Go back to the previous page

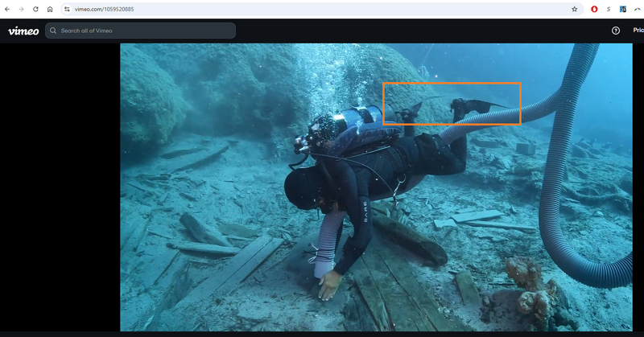click(8, 9)
